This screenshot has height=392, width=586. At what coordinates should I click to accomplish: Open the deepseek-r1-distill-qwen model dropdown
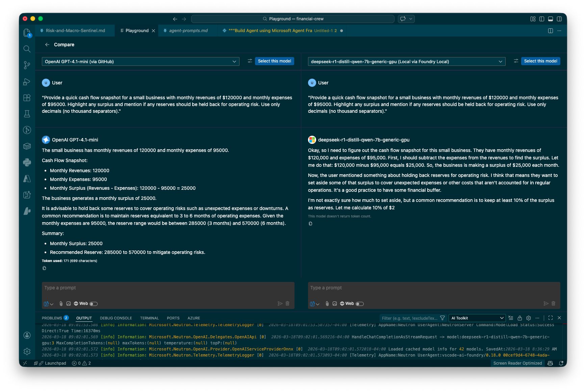(407, 61)
